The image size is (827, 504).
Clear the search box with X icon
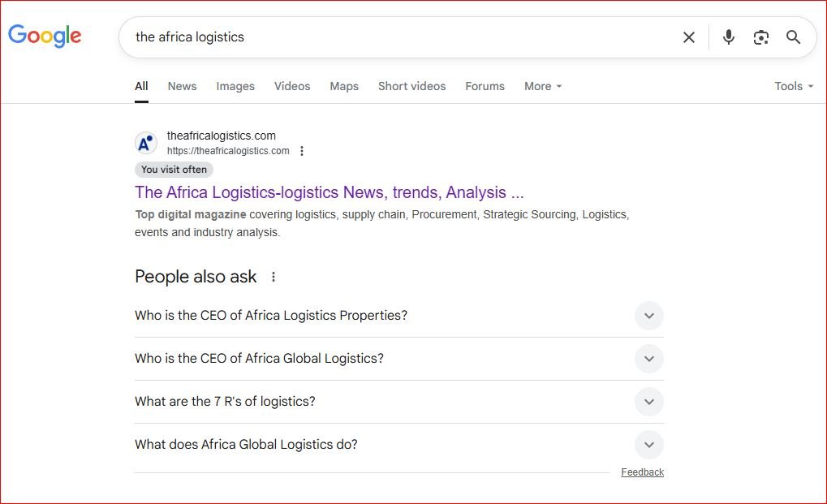[688, 37]
